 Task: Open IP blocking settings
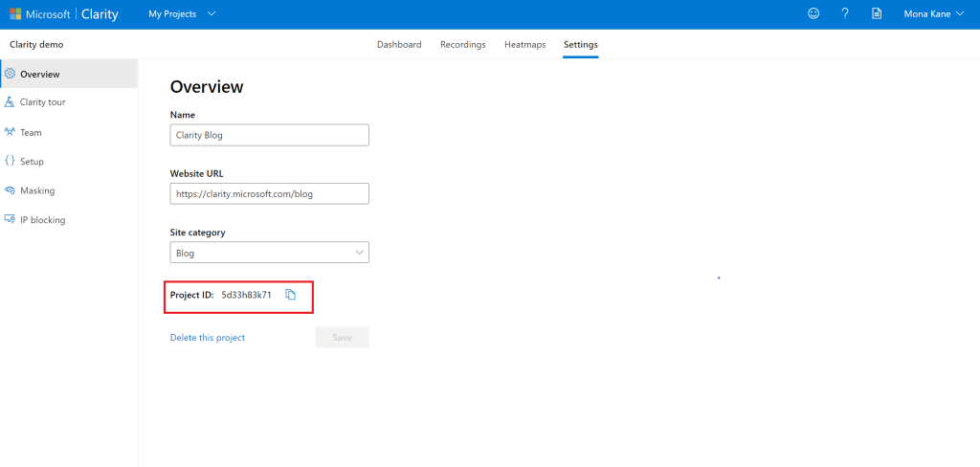[x=69, y=220]
